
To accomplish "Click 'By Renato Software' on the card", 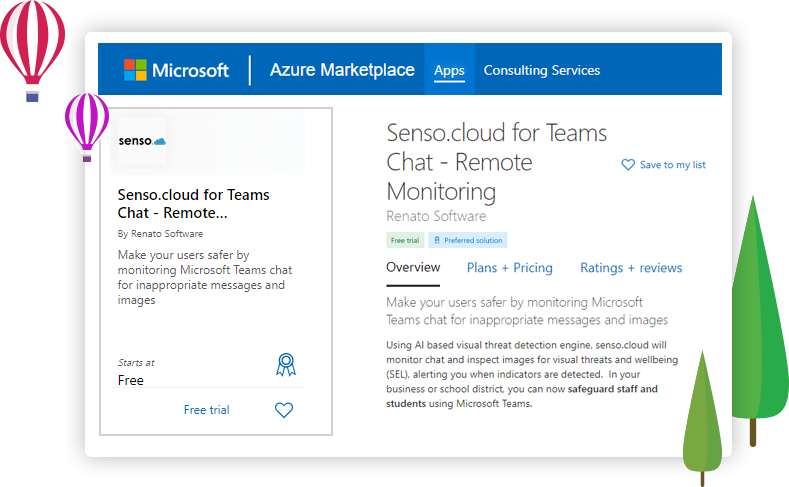I will click(x=160, y=234).
